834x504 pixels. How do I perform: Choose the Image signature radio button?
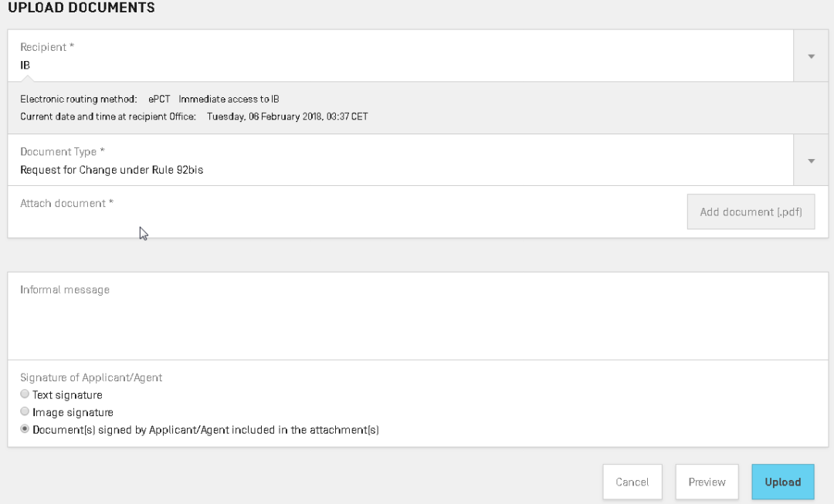point(25,411)
